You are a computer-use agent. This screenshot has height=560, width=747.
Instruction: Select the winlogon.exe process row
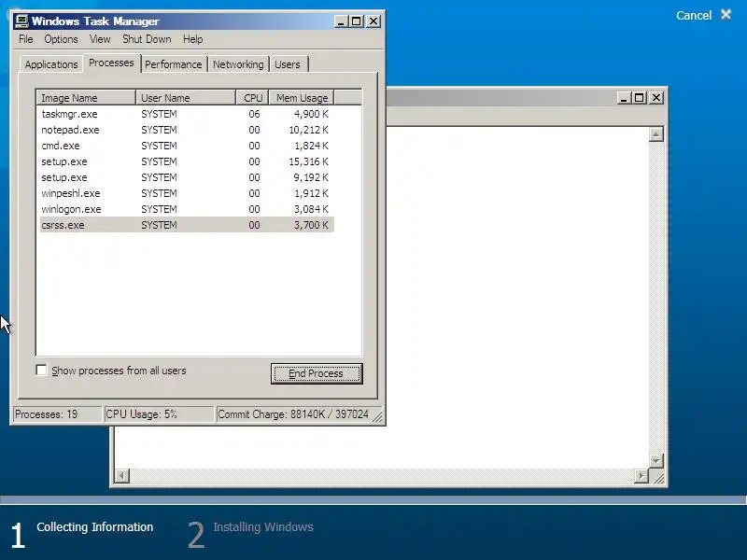click(x=187, y=209)
